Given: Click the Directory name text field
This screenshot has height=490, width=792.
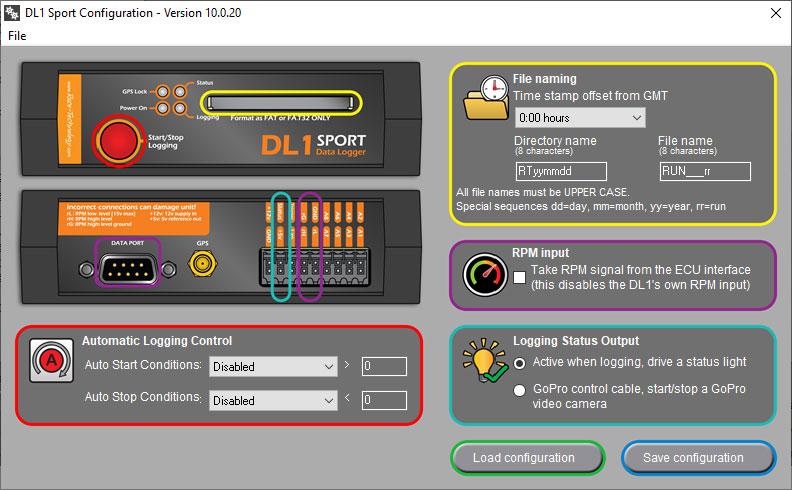Looking at the screenshot, I should [561, 171].
